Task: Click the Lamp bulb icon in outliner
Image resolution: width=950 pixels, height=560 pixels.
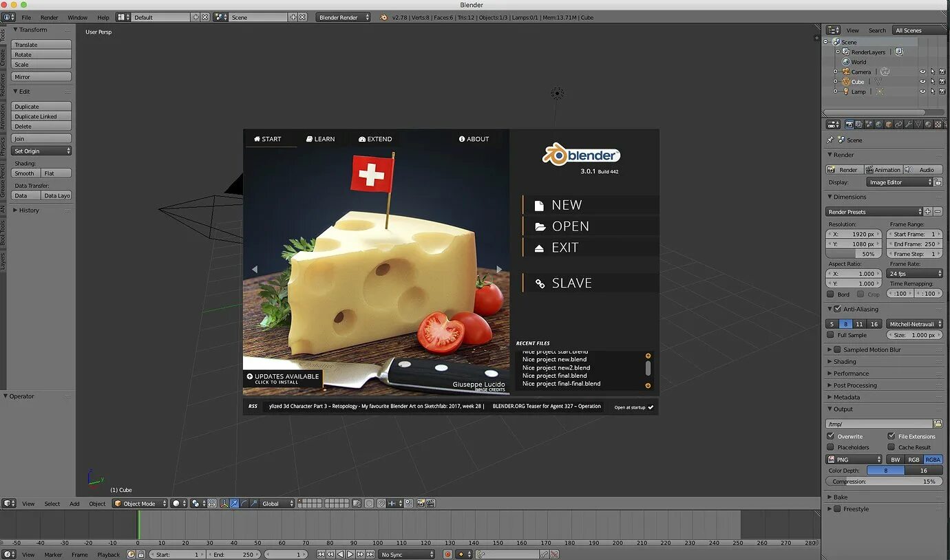Action: [845, 91]
